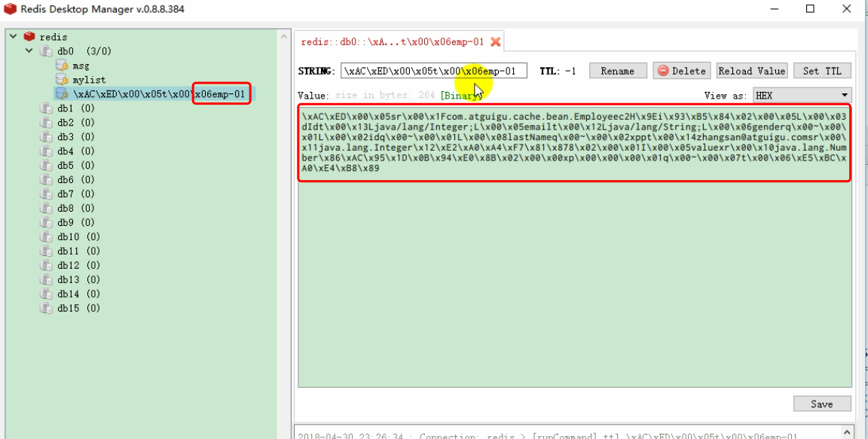Select the db1 (0) row

76,108
